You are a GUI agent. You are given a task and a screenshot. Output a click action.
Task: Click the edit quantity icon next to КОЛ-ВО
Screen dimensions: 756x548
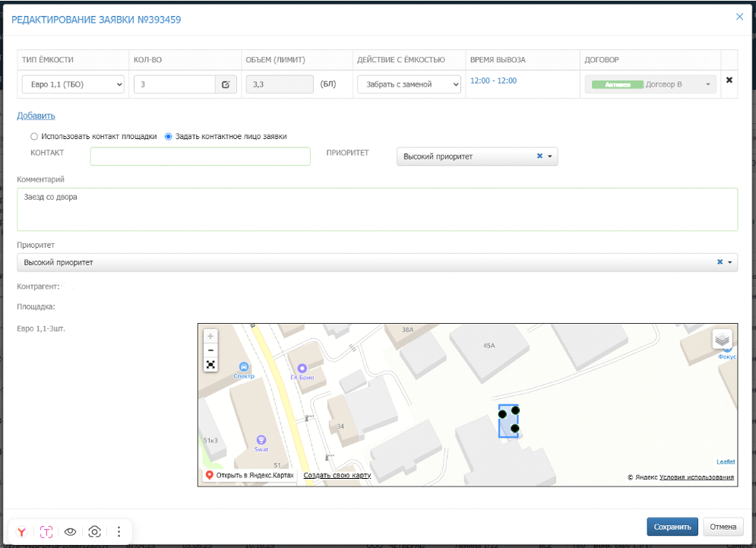pos(226,84)
